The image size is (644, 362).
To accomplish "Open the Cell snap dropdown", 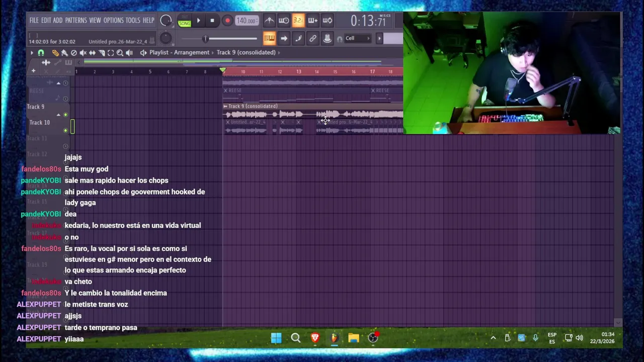I will click(358, 38).
